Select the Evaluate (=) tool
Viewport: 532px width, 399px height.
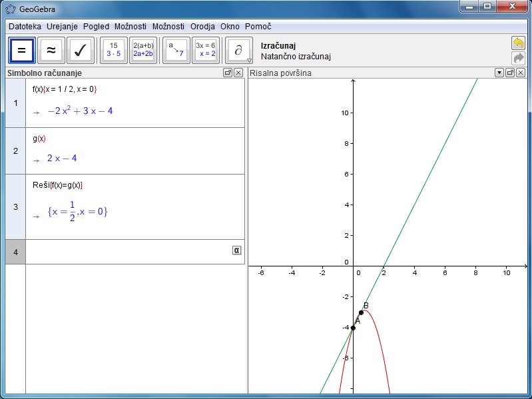click(x=22, y=50)
